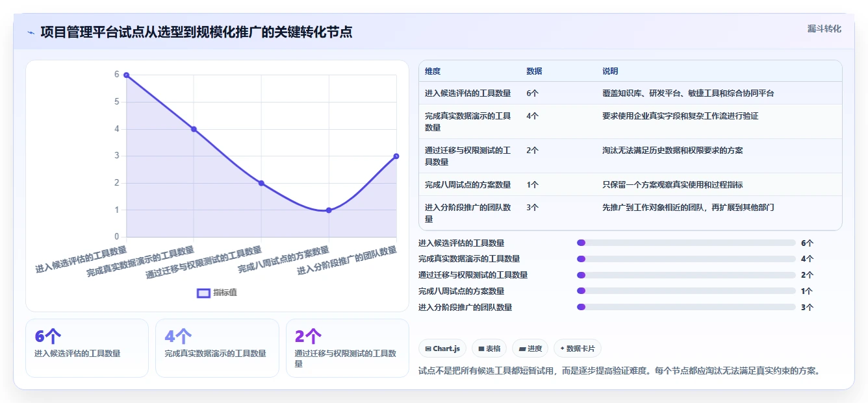Click description 淘汰无法满足历史数据和权限要求的方案
The width and height of the screenshot is (868, 403).
tap(672, 151)
